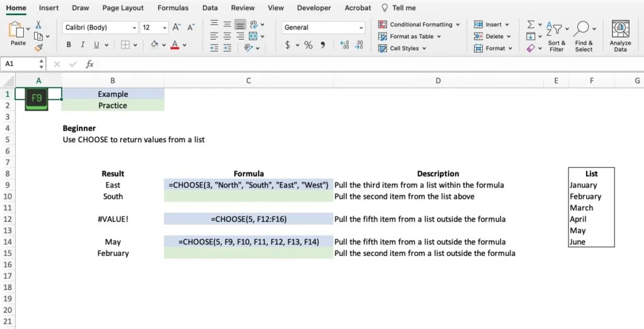644x329 pixels.
Task: Click the Paste clipboard icon
Action: (x=16, y=30)
